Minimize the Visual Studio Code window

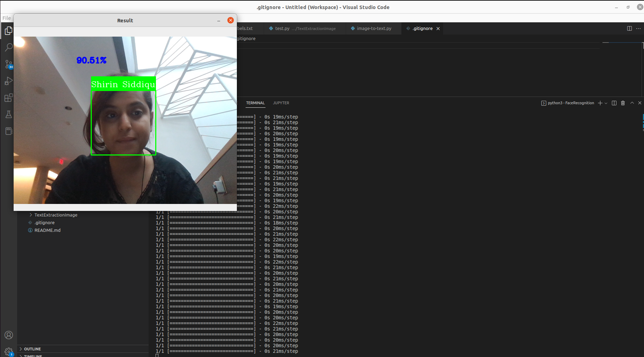616,7
